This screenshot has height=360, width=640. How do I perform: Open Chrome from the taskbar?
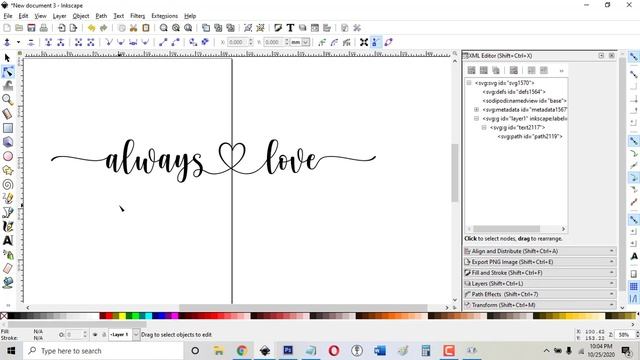pos(242,351)
